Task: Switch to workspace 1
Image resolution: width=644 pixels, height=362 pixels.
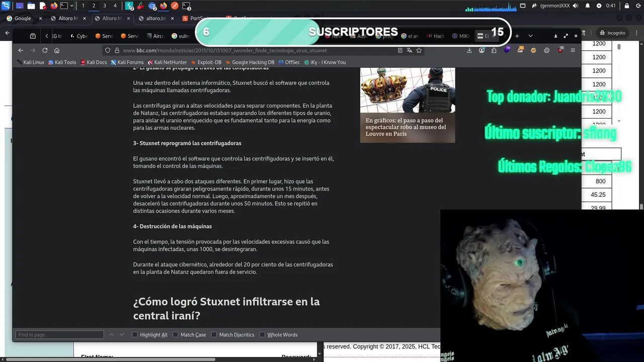Action: pos(83,6)
